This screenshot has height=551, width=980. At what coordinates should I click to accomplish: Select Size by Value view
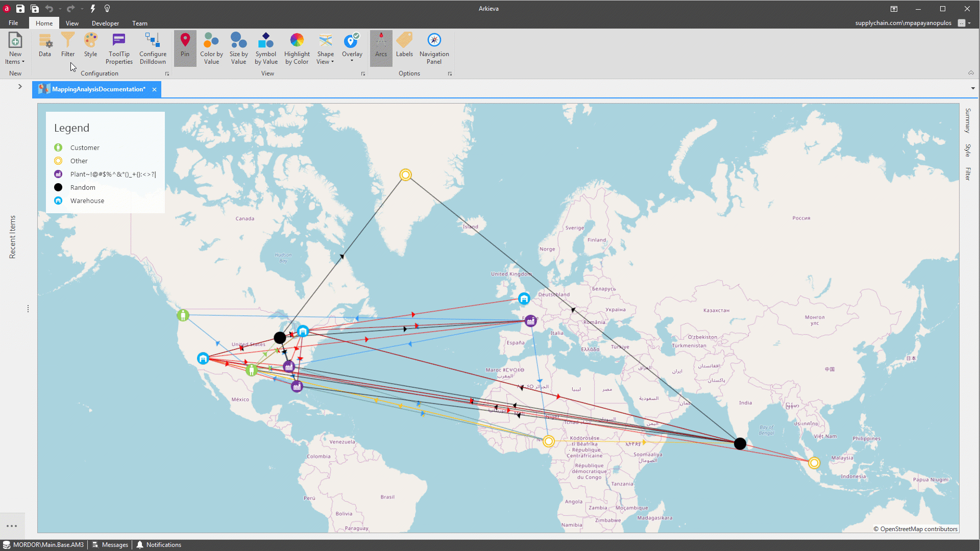[238, 48]
